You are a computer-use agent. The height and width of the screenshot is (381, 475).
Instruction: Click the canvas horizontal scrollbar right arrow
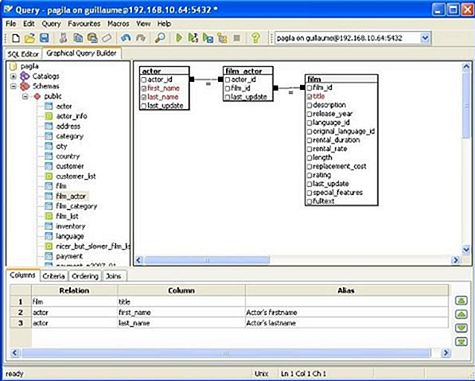tap(455, 260)
